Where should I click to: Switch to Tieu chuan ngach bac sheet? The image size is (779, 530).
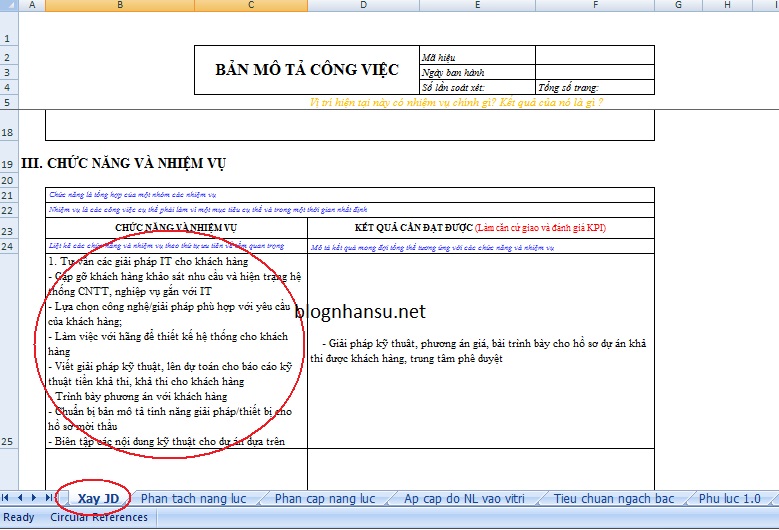tap(613, 498)
